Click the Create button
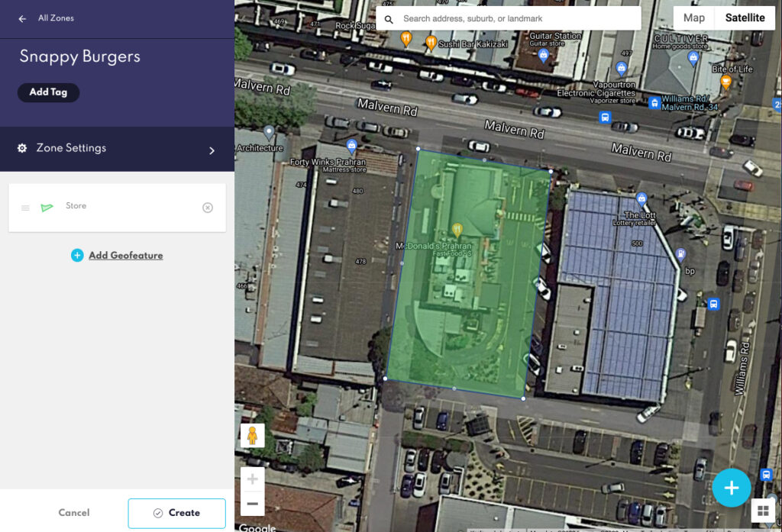The image size is (782, 532). (176, 513)
